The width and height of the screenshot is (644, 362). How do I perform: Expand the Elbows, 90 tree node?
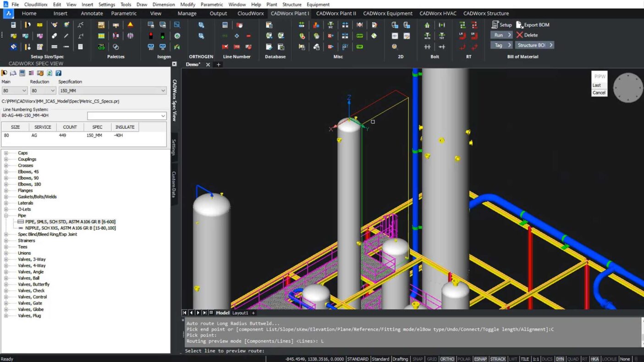(6, 178)
